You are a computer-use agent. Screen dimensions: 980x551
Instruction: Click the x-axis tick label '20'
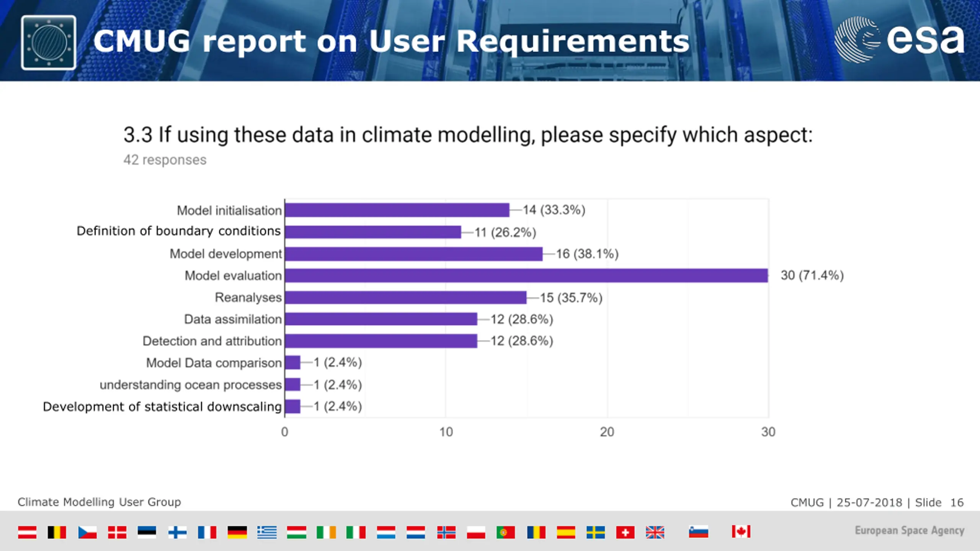click(x=607, y=432)
